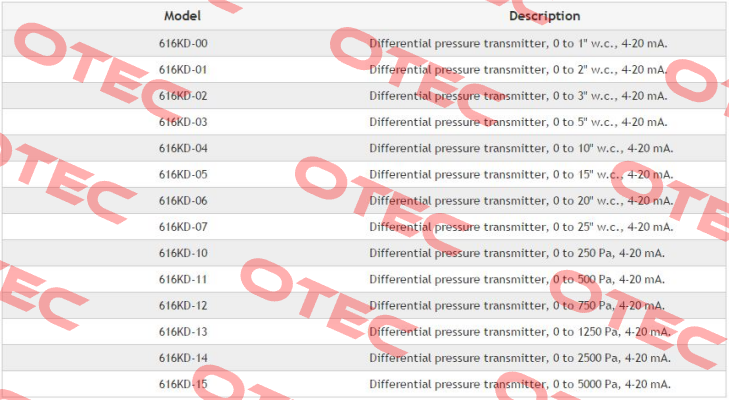Select model 616KD-12 cell
Viewport: 729px width, 400px height.
pyautogui.click(x=183, y=306)
